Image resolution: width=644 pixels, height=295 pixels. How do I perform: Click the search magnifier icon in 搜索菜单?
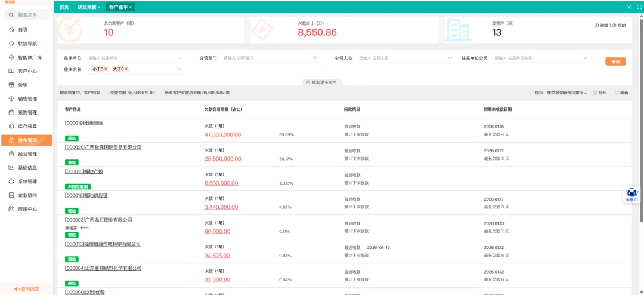11,15
